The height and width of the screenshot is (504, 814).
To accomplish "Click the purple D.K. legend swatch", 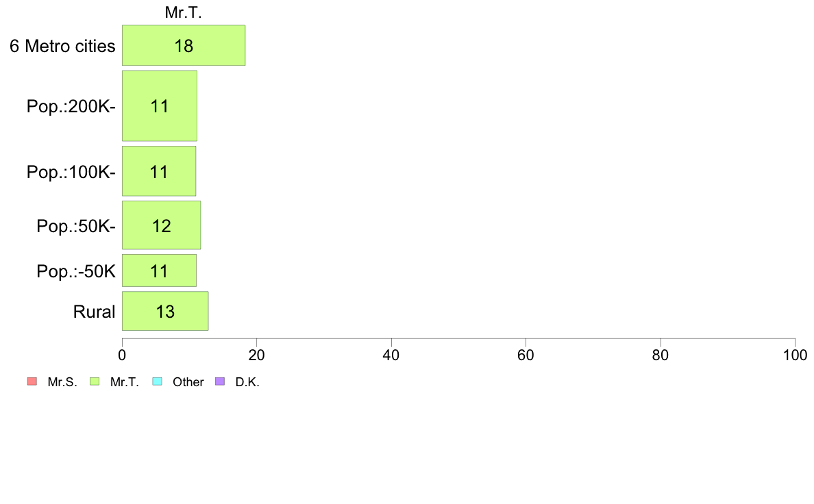I will [x=219, y=381].
